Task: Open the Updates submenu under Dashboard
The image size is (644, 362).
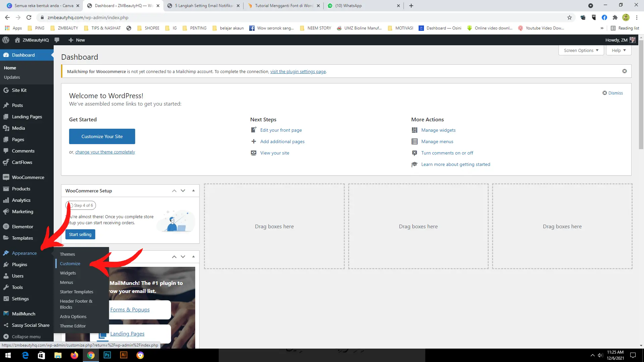Action: pos(12,77)
